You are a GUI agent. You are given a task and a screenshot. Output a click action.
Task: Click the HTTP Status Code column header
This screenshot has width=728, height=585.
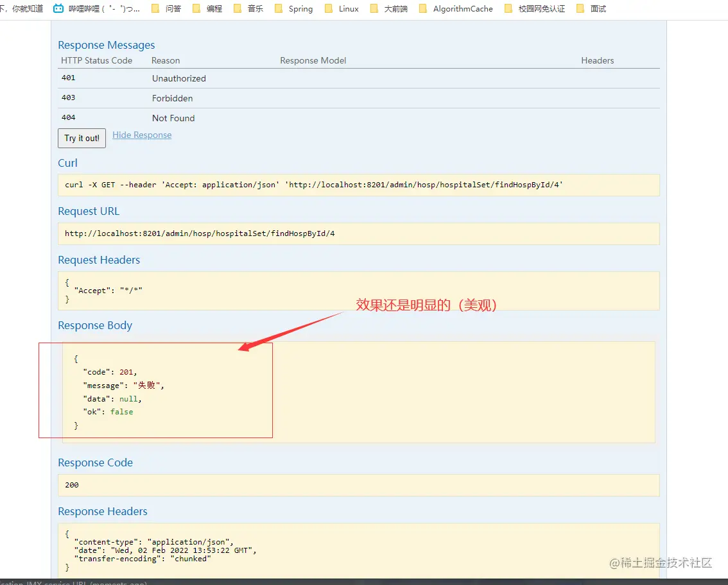pos(96,60)
